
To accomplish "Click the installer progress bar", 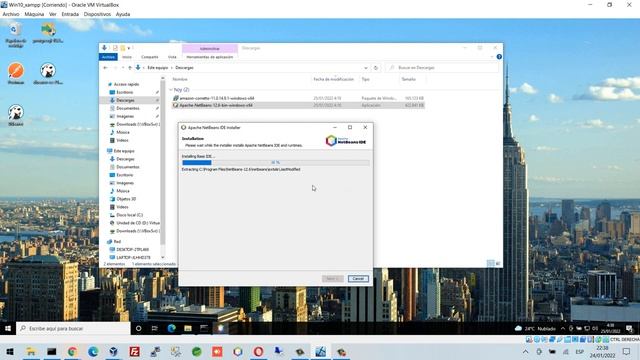I will tap(276, 162).
